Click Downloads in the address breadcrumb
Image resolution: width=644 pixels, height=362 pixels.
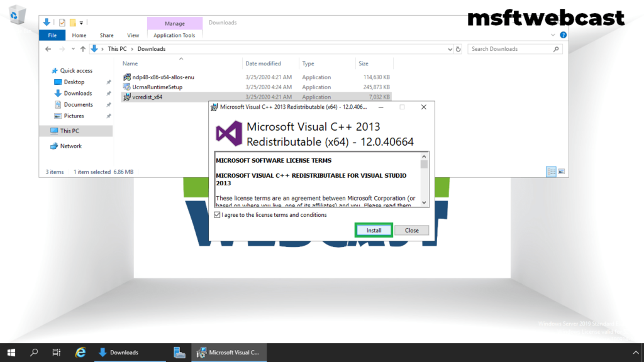click(x=151, y=49)
